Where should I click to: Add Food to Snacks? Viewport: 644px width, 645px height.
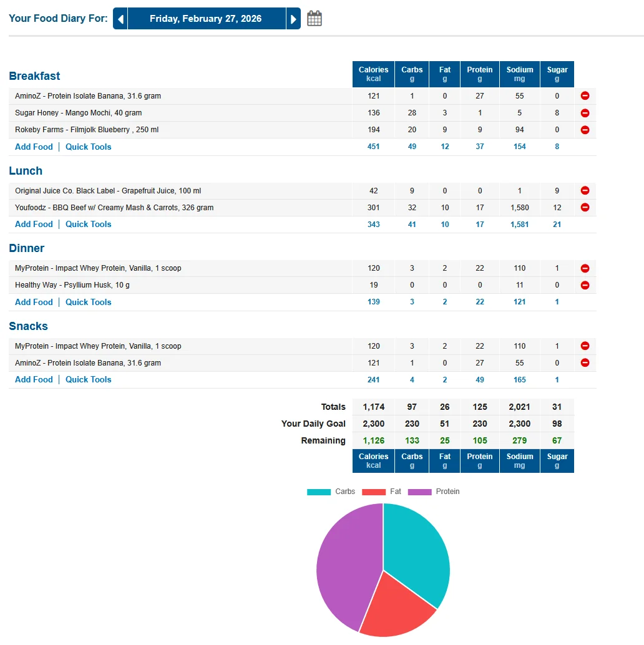pos(34,379)
